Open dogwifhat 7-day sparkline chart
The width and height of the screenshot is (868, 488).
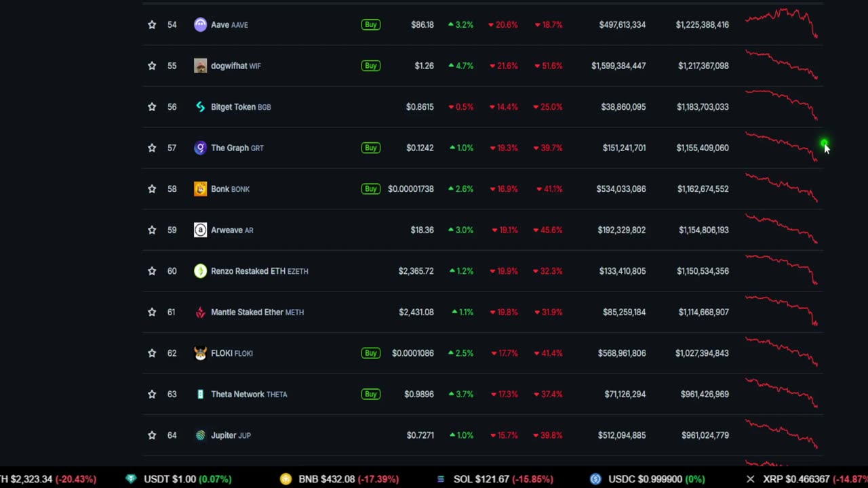pyautogui.click(x=781, y=65)
